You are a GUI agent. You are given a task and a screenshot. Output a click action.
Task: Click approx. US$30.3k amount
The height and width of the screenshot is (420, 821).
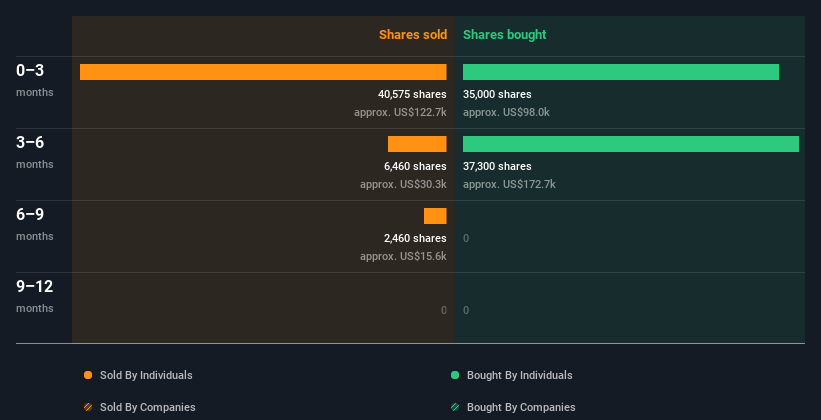(403, 184)
